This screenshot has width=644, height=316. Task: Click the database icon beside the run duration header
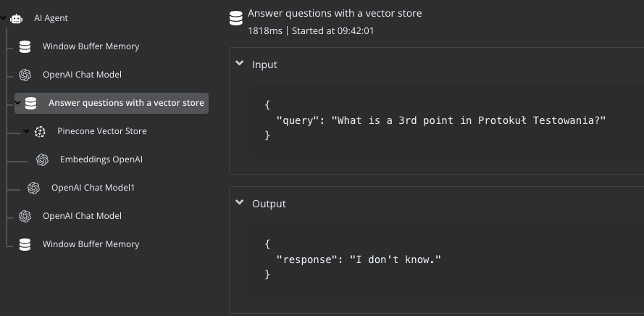point(235,19)
